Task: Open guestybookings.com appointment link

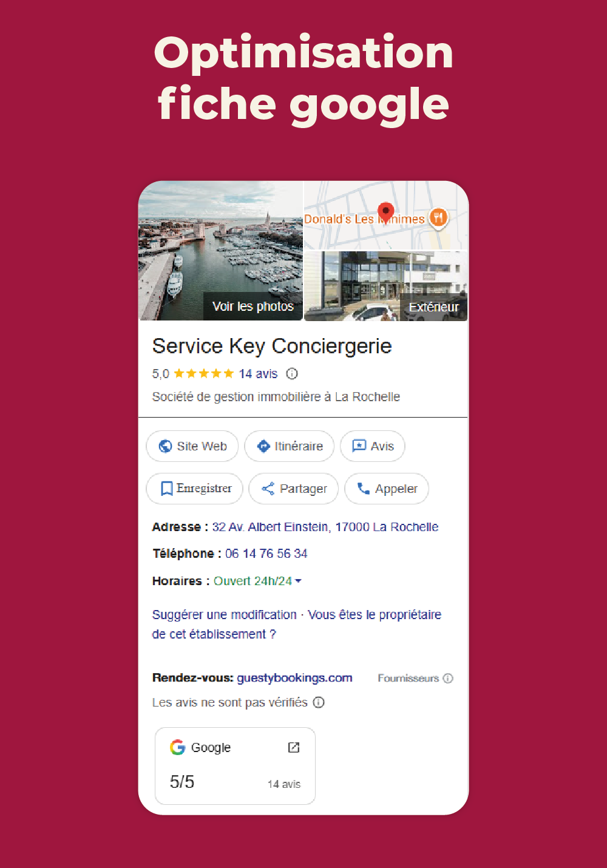Action: [x=294, y=678]
